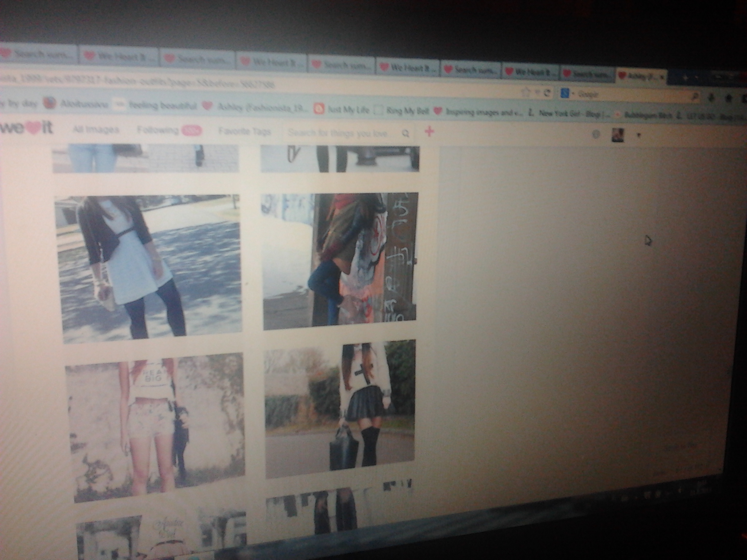This screenshot has height=560, width=747.
Task: Open the All Images page
Action: click(x=96, y=129)
